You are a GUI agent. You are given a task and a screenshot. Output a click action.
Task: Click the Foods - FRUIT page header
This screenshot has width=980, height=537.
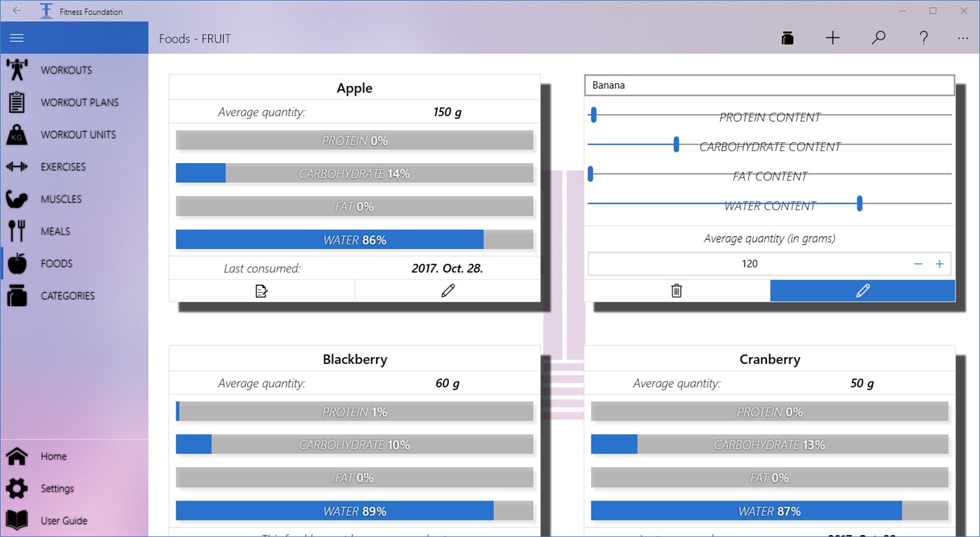[x=195, y=39]
